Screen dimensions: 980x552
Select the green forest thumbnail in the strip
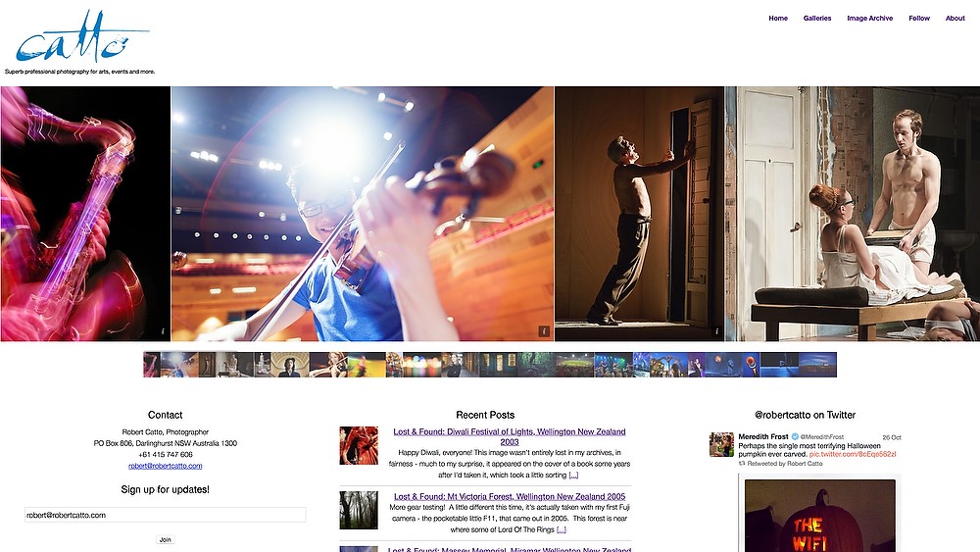point(536,365)
